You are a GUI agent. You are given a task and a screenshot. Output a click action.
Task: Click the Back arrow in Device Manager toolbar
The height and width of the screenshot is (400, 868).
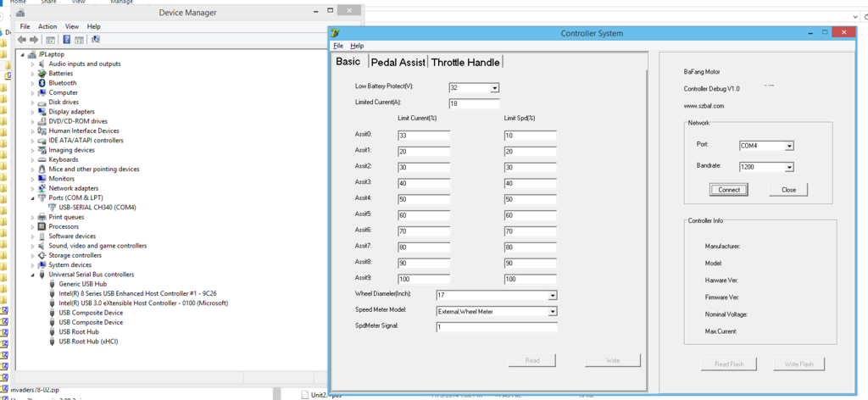(x=21, y=39)
